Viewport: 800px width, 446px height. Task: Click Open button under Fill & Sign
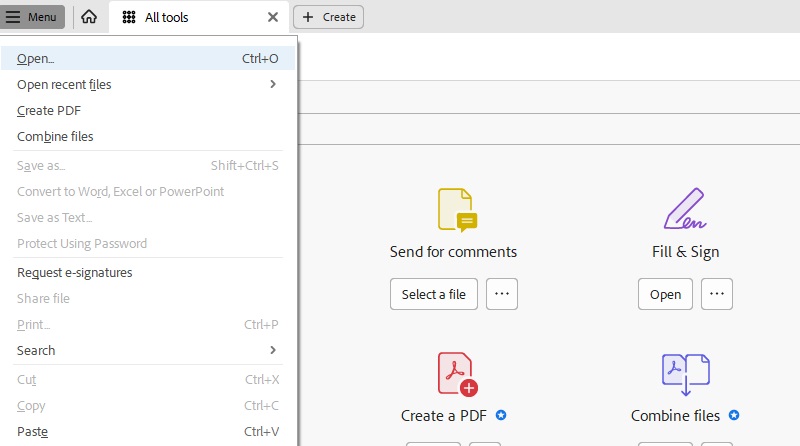coord(665,294)
